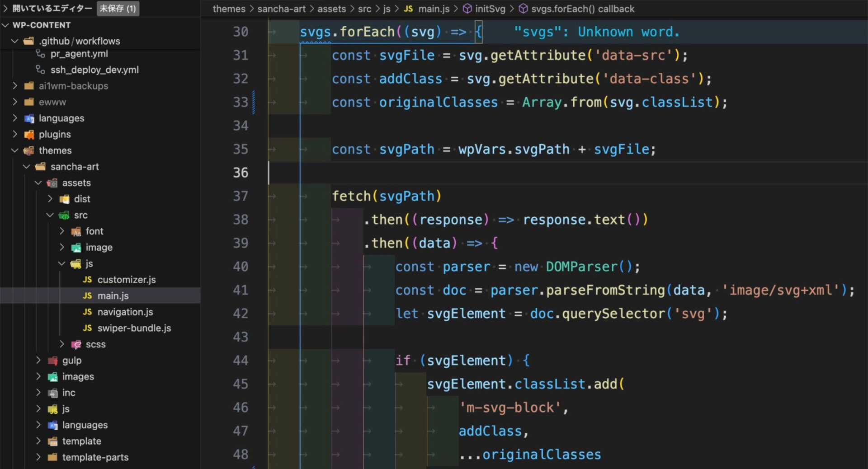Select the initSvg breadcrumb item
868x469 pixels.
click(x=490, y=9)
